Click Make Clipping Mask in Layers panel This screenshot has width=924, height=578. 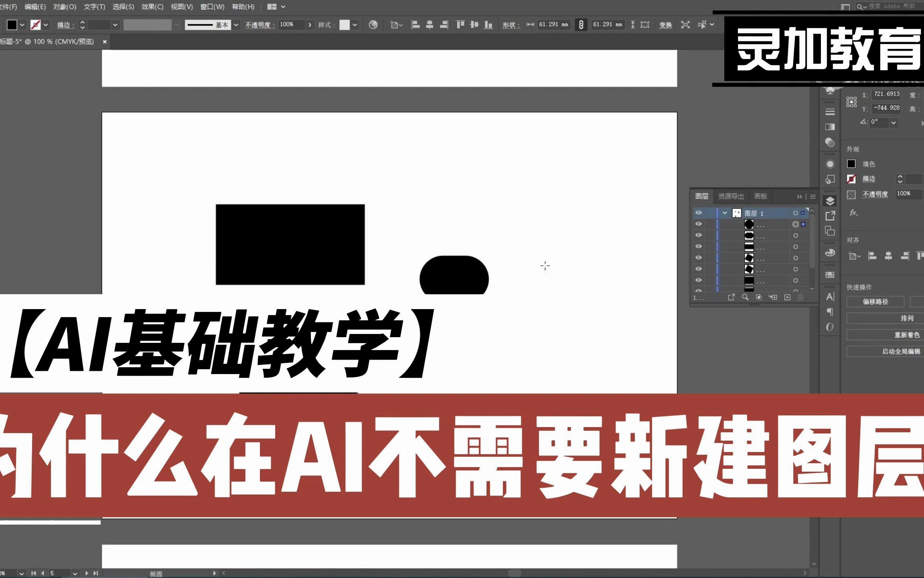[759, 297]
